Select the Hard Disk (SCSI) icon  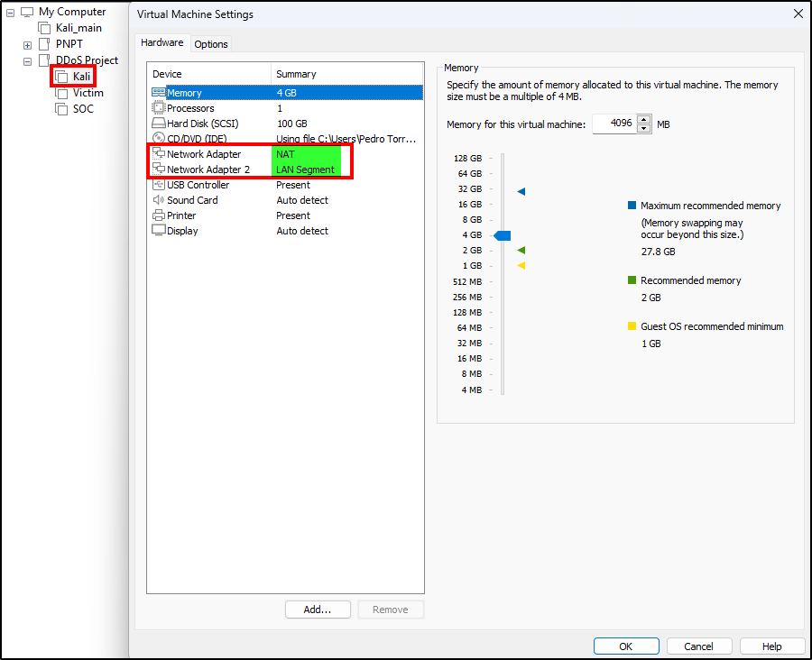click(159, 124)
